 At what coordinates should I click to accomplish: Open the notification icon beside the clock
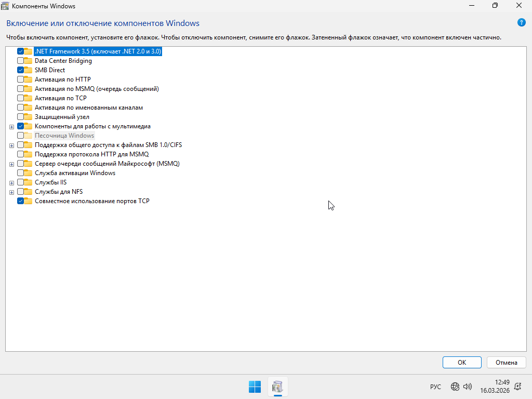(x=517, y=387)
